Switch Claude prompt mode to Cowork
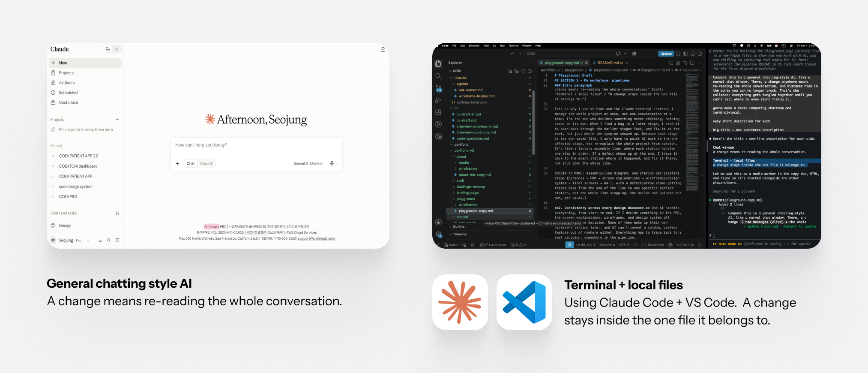Image resolution: width=868 pixels, height=373 pixels. (207, 163)
